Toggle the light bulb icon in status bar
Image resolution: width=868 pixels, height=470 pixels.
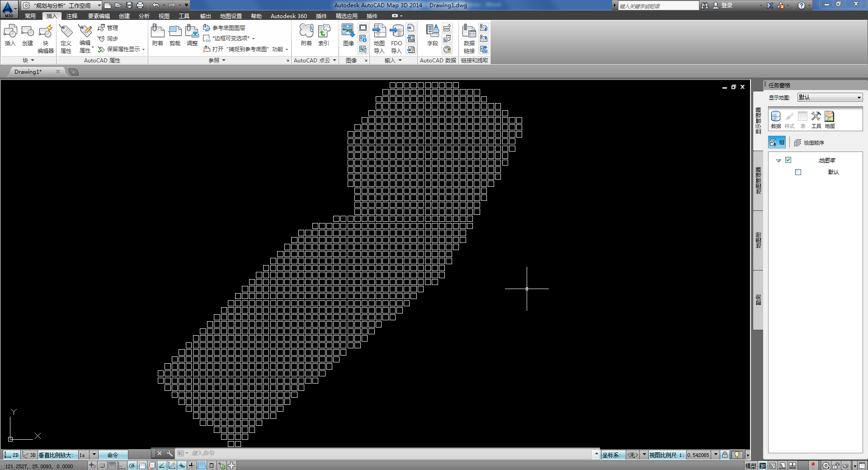(x=737, y=455)
